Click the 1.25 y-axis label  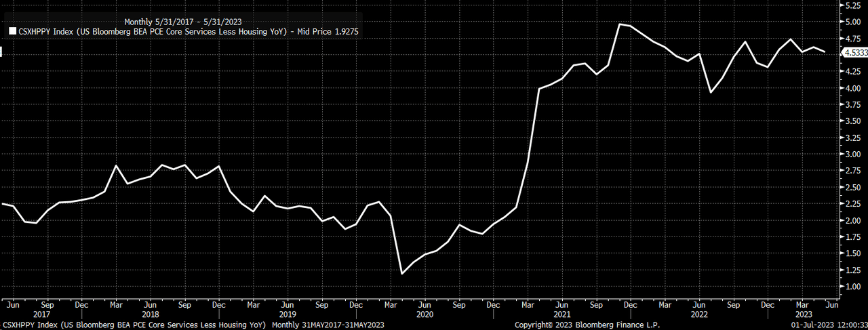click(852, 270)
